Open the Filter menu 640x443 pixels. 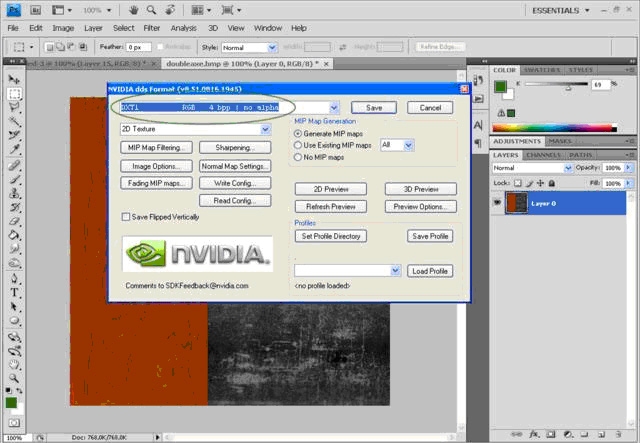151,28
